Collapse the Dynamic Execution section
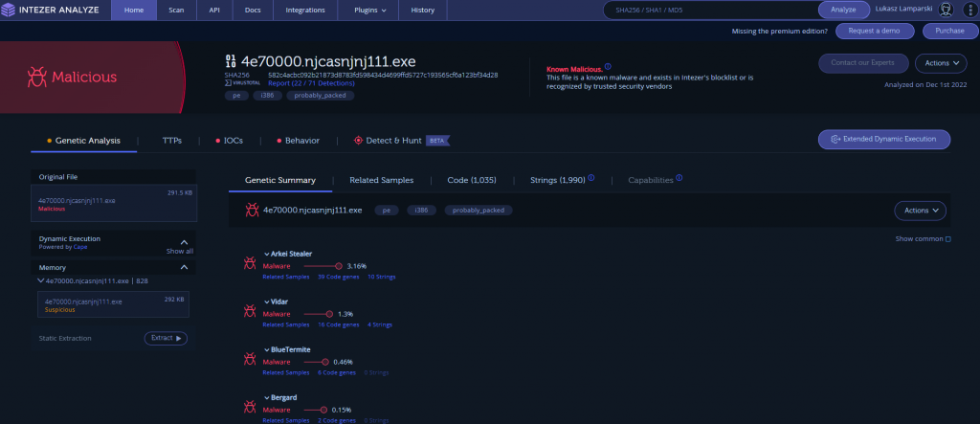The image size is (980, 424). click(185, 242)
